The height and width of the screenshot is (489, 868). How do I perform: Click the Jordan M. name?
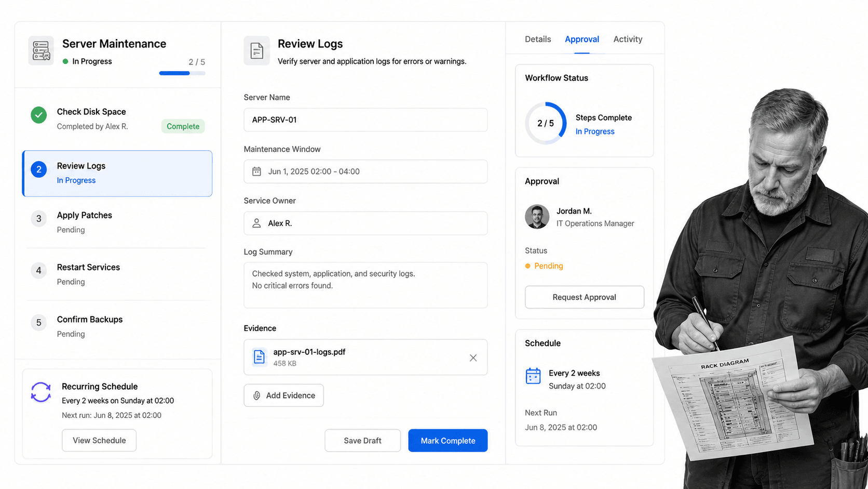[x=574, y=211]
